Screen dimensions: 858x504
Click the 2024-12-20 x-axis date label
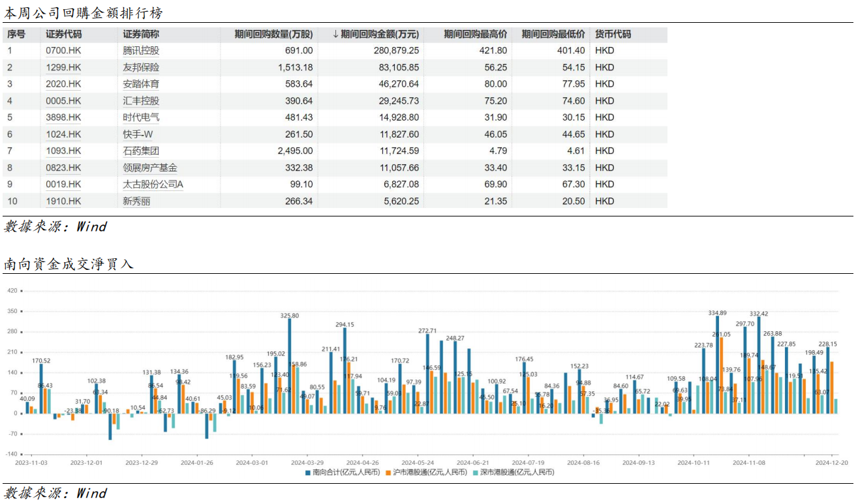[x=833, y=462]
